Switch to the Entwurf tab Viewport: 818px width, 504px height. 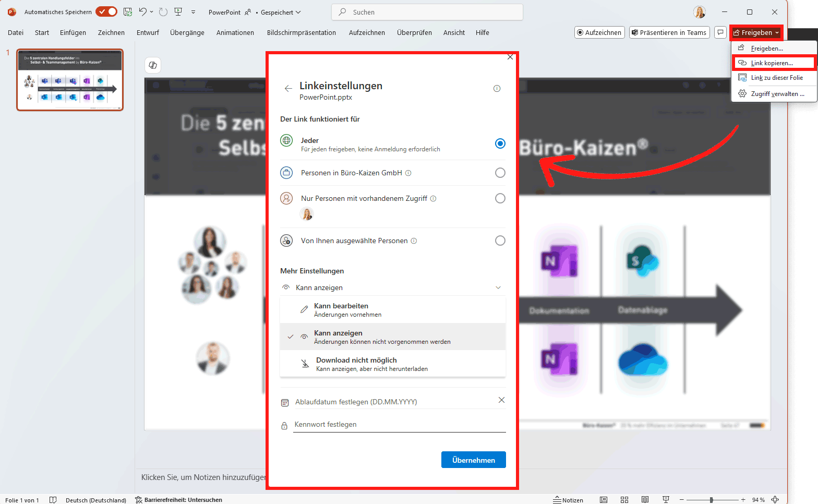coord(148,32)
